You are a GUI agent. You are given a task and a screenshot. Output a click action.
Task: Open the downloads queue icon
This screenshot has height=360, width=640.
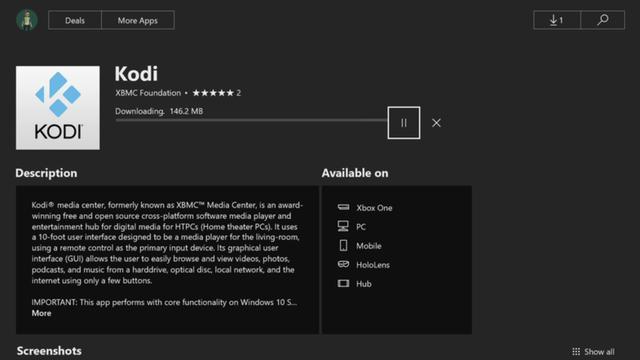point(557,20)
